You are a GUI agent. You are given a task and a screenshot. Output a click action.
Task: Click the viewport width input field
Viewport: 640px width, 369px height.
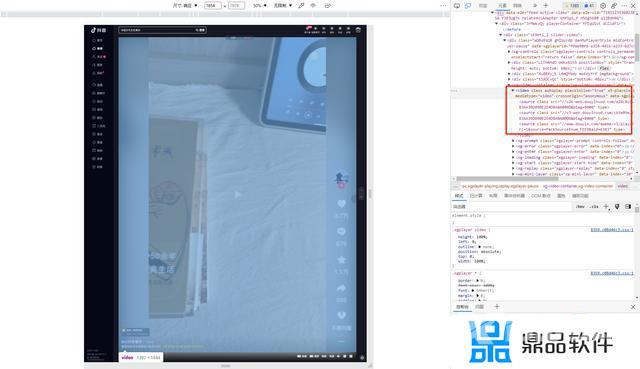point(212,6)
